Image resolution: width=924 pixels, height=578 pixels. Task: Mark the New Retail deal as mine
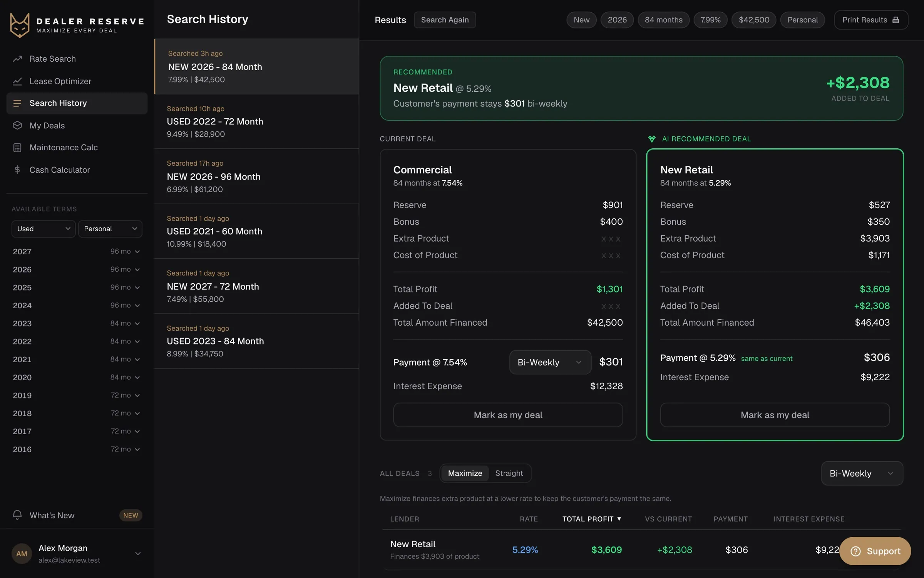coord(775,415)
